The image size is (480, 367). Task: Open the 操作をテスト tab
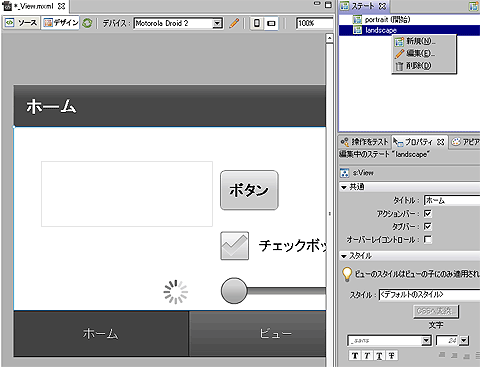365,142
